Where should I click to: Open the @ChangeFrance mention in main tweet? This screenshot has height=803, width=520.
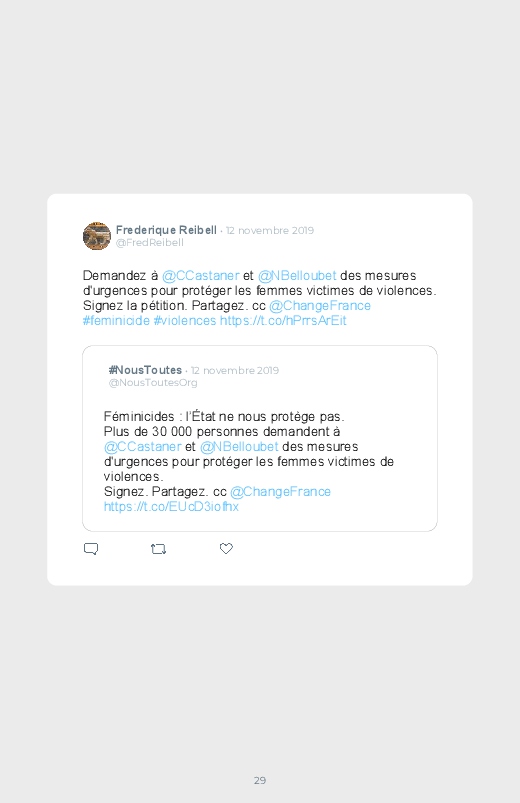click(x=320, y=306)
